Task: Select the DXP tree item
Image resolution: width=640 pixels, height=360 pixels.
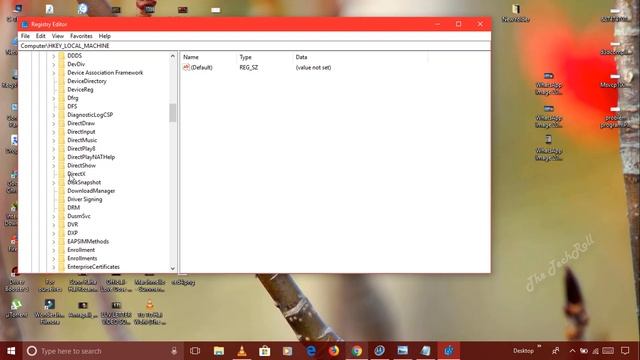Action: click(72, 233)
